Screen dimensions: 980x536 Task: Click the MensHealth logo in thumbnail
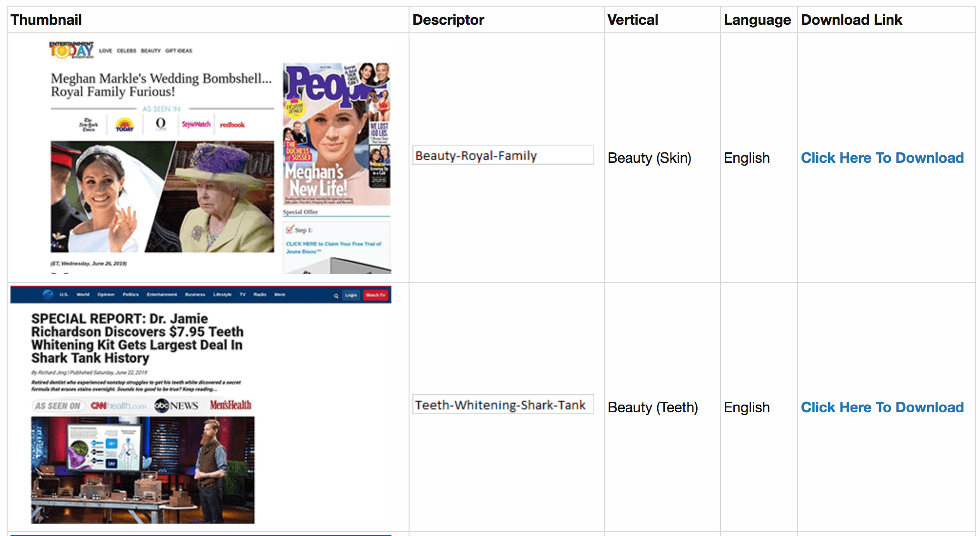pyautogui.click(x=230, y=405)
